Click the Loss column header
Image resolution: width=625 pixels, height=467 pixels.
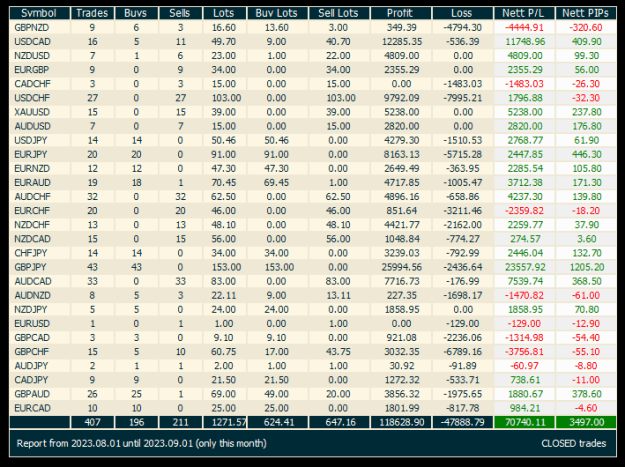pyautogui.click(x=462, y=13)
